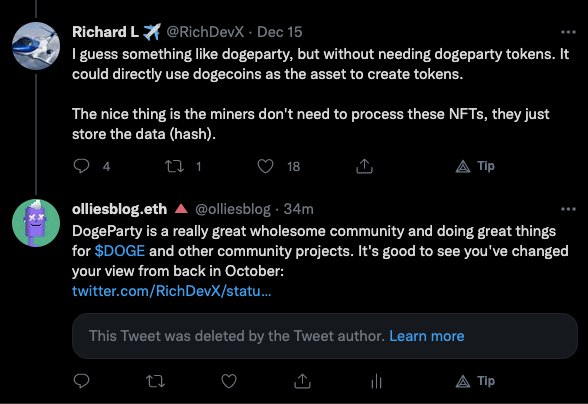This screenshot has width=588, height=404.
Task: Like Richard L's tweet with 18 likes
Action: point(266,166)
